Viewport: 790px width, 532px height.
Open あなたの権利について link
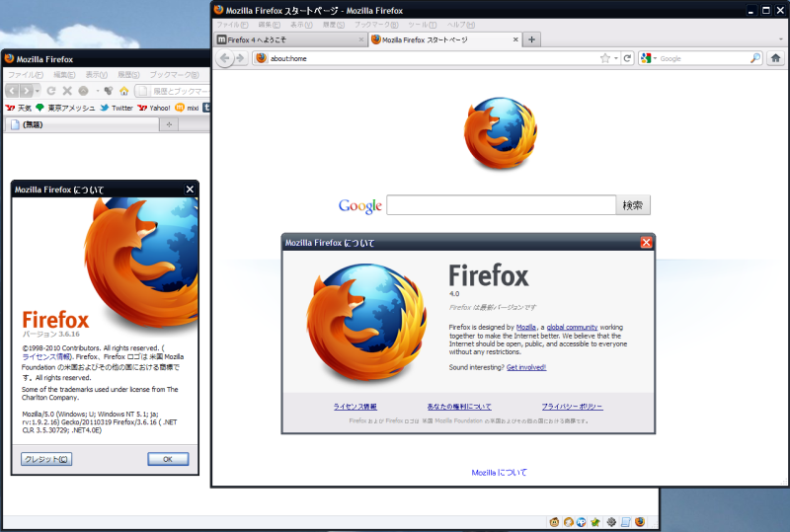(x=459, y=407)
